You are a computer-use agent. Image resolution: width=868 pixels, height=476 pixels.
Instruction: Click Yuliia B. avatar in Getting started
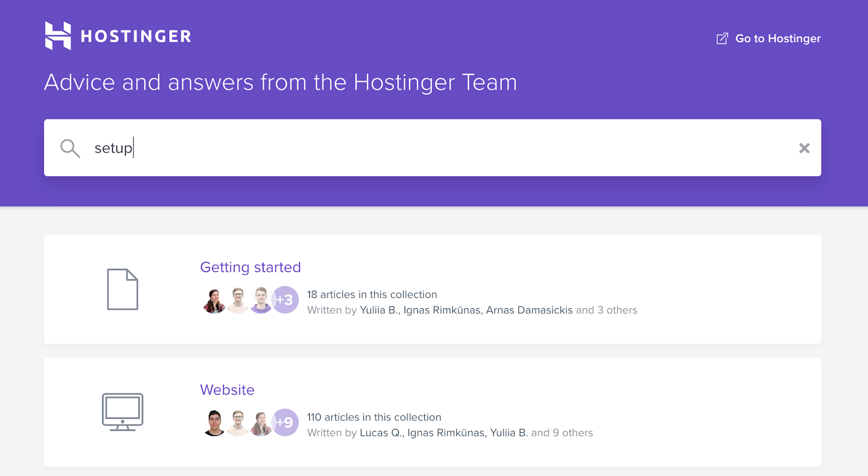pyautogui.click(x=215, y=300)
